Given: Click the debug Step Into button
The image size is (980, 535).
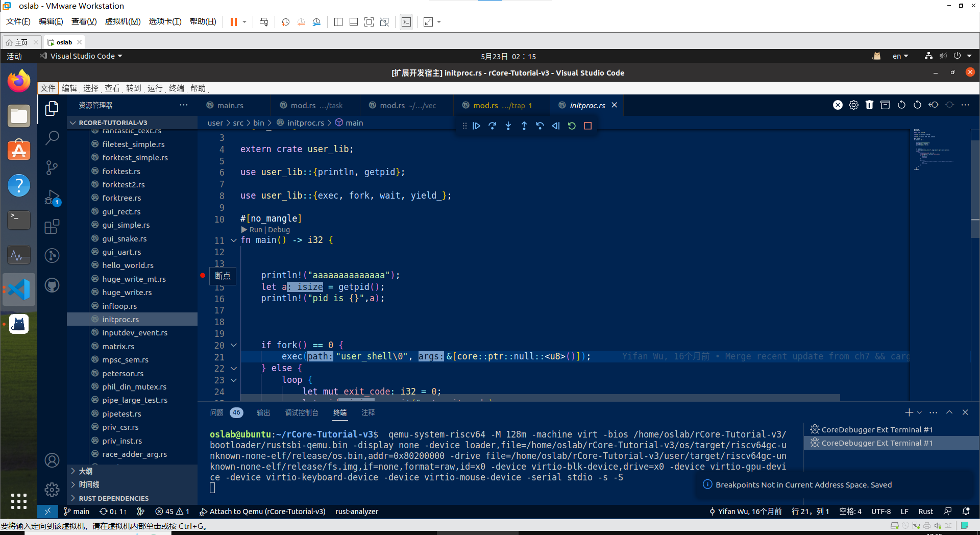Looking at the screenshot, I should point(508,126).
